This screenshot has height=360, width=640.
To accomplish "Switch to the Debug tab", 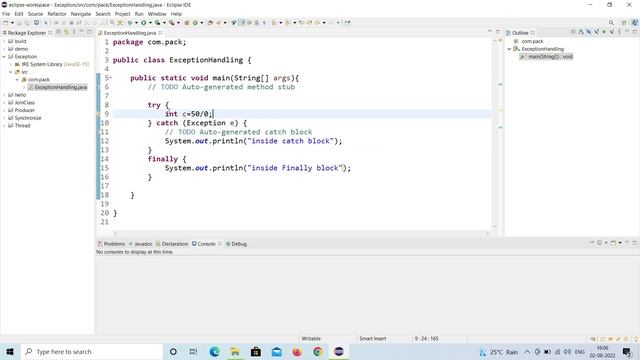I will click(x=236, y=244).
